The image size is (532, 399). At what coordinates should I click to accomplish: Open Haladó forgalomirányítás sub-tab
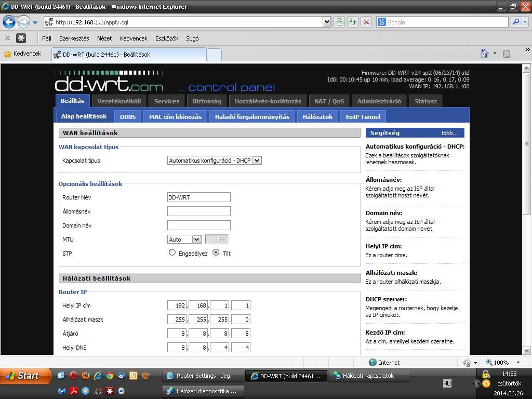click(252, 117)
